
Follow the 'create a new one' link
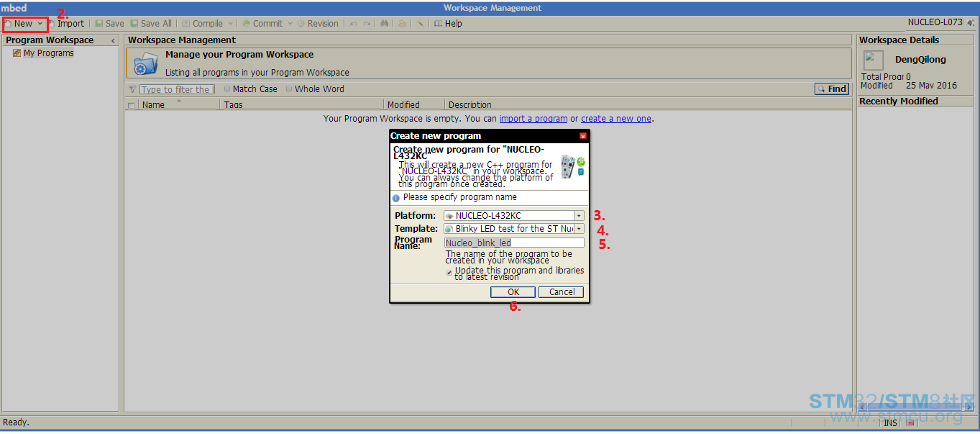click(x=616, y=119)
